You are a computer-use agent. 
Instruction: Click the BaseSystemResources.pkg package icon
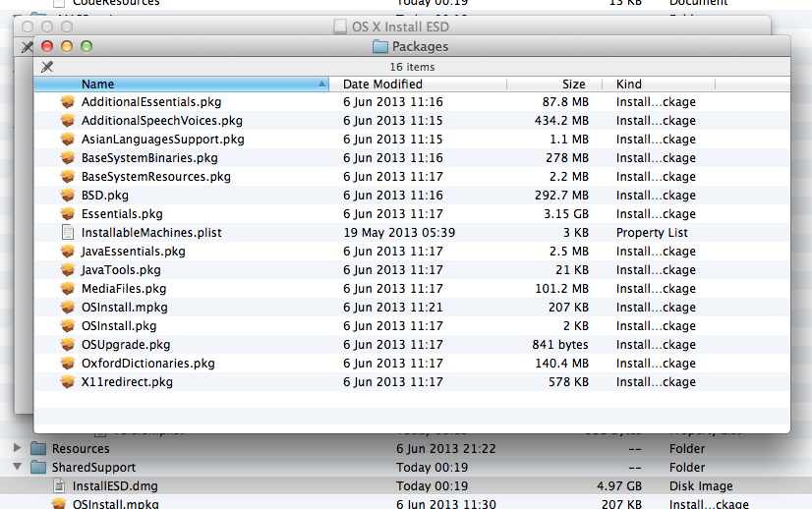67,177
